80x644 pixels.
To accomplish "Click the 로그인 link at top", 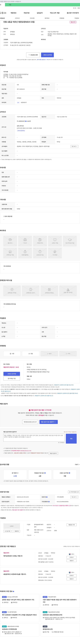I will point(74,8).
